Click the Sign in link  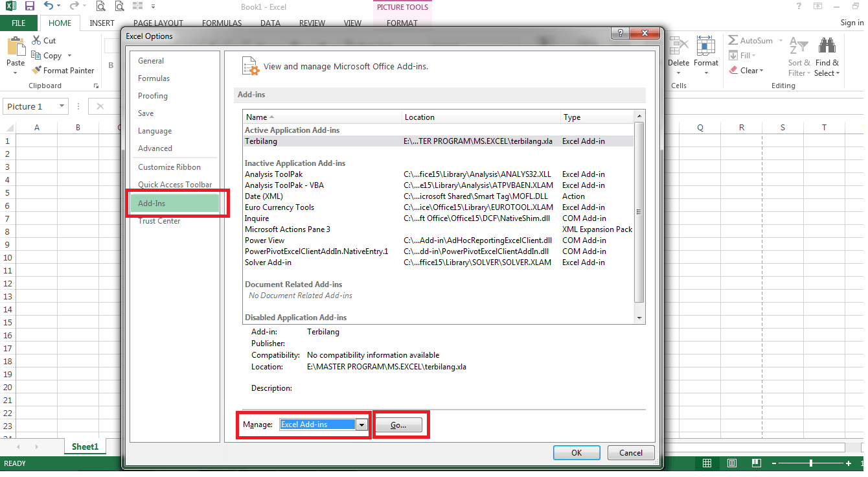pyautogui.click(x=852, y=23)
